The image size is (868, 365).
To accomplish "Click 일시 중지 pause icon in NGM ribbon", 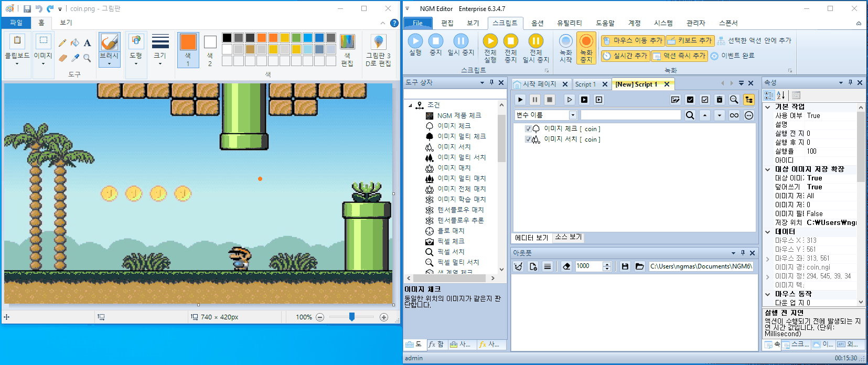I will tap(460, 41).
